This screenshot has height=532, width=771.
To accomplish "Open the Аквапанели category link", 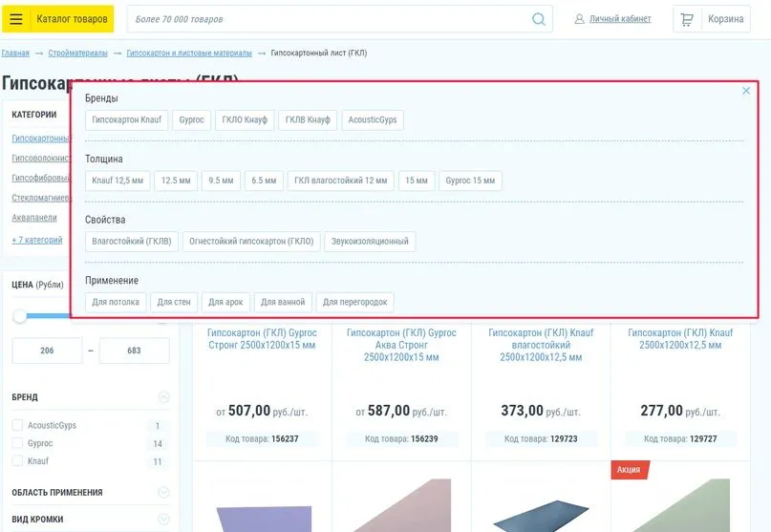I will pos(34,218).
